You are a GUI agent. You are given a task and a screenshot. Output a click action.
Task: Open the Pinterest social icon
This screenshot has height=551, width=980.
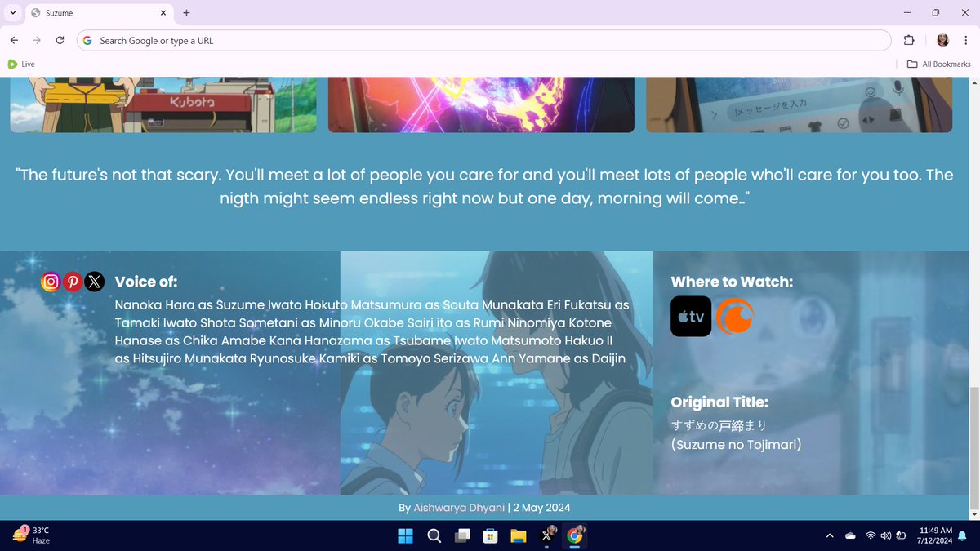point(73,282)
